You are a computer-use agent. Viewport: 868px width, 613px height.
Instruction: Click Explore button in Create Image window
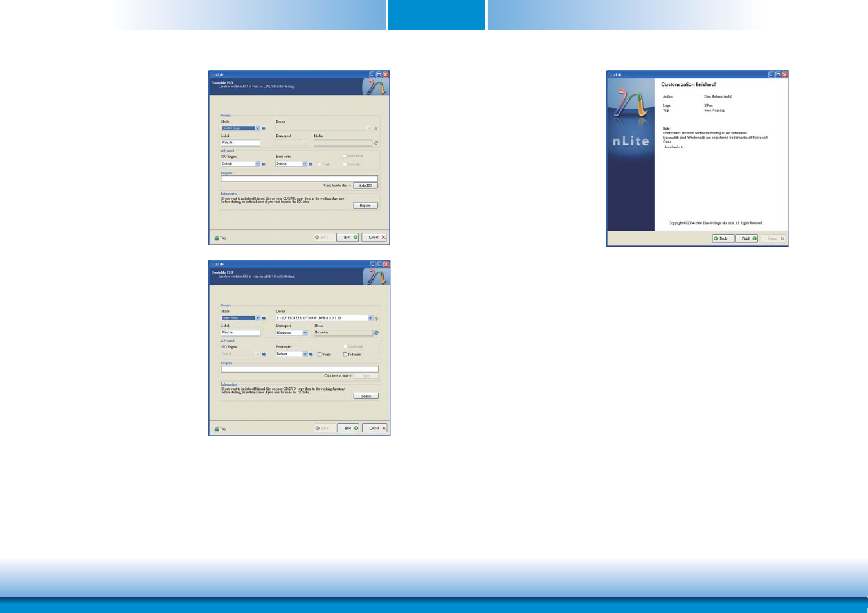(365, 206)
